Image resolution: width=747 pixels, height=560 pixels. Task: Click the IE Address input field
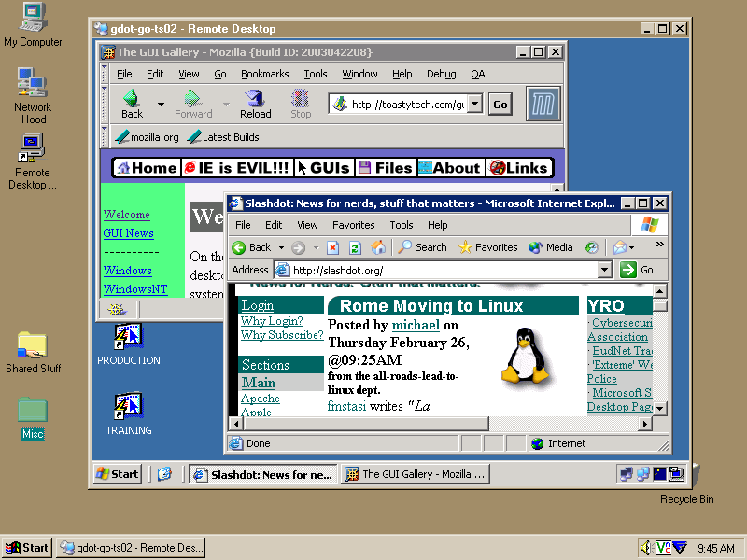click(436, 270)
